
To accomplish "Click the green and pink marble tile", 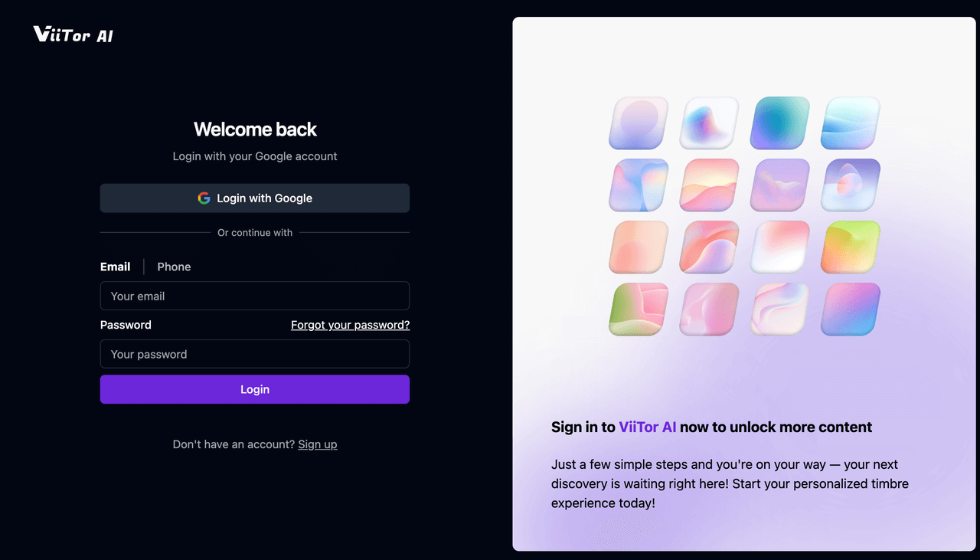I will [x=639, y=309].
